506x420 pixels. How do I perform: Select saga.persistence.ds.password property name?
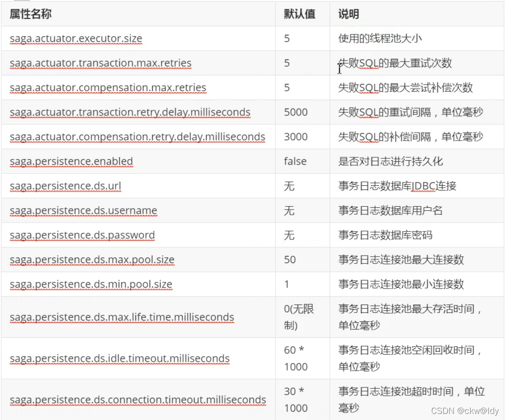tap(82, 235)
